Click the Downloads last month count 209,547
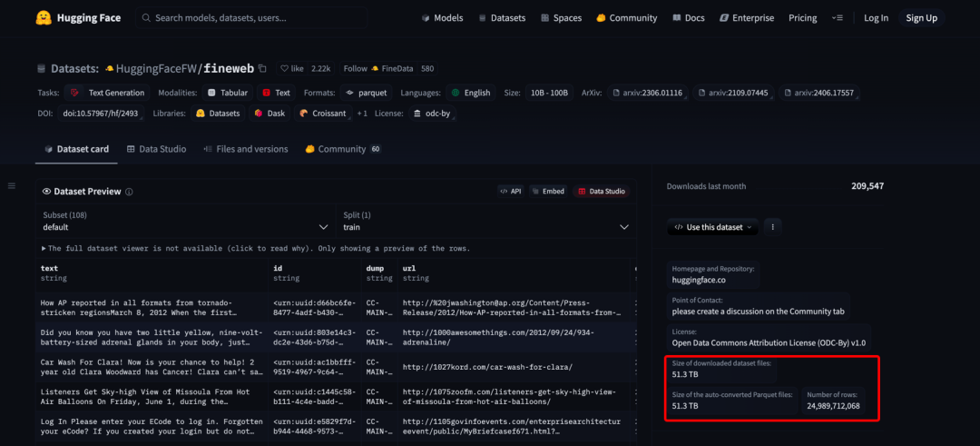 click(867, 186)
